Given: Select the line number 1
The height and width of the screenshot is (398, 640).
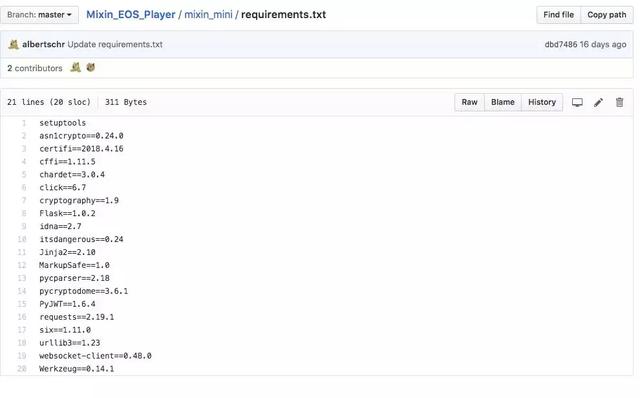Looking at the screenshot, I should [24, 123].
